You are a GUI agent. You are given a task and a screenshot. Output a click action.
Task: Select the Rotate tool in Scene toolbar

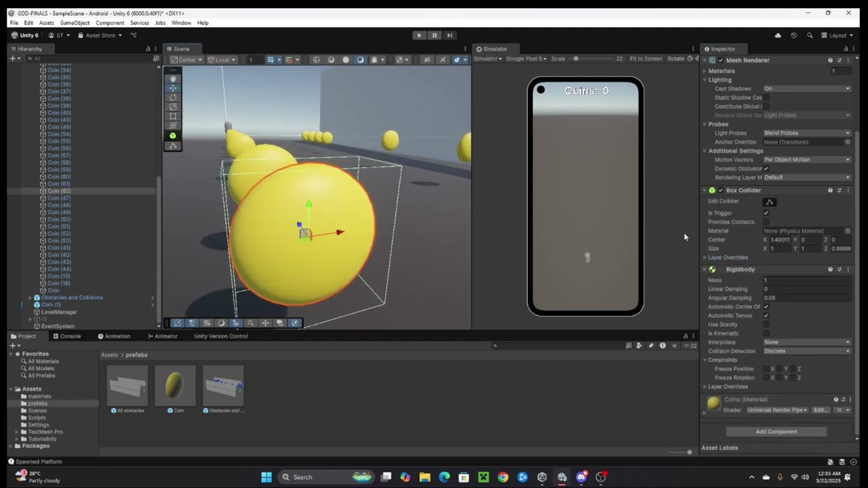[173, 98]
